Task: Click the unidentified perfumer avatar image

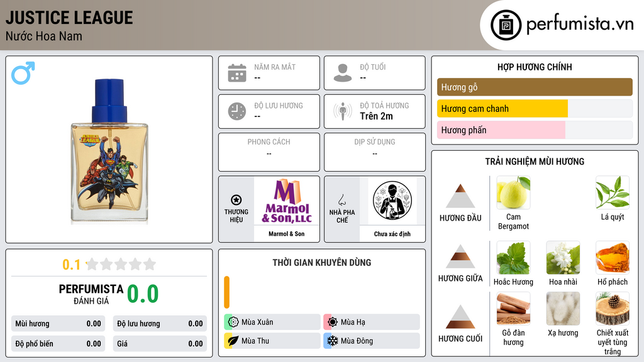Action: pos(392,200)
